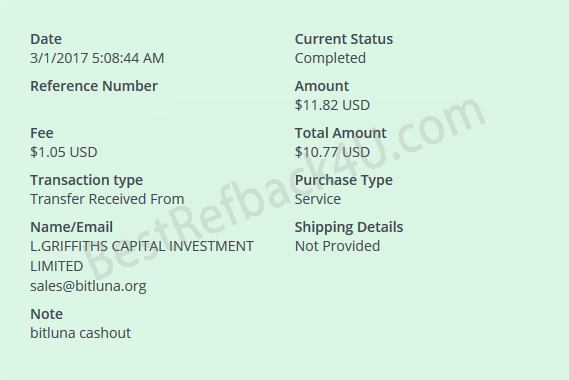
Task: Click the Shipping Details label
Action: point(349,227)
